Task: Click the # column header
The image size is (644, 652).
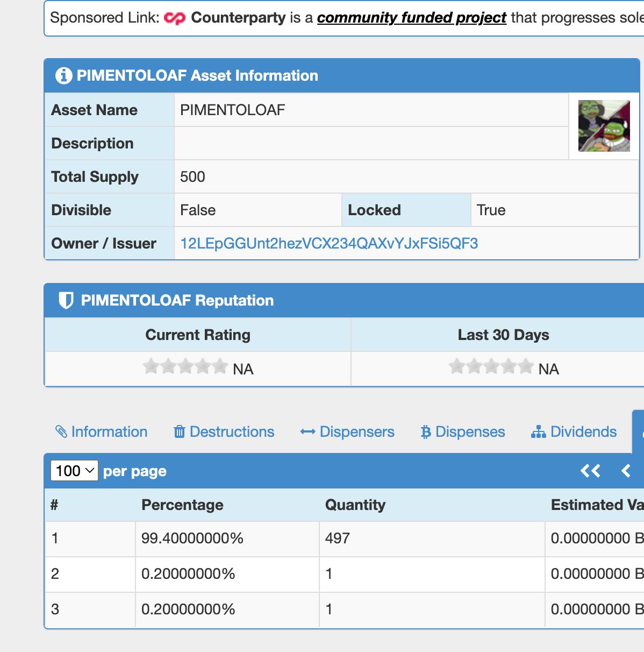Action: pyautogui.click(x=54, y=505)
